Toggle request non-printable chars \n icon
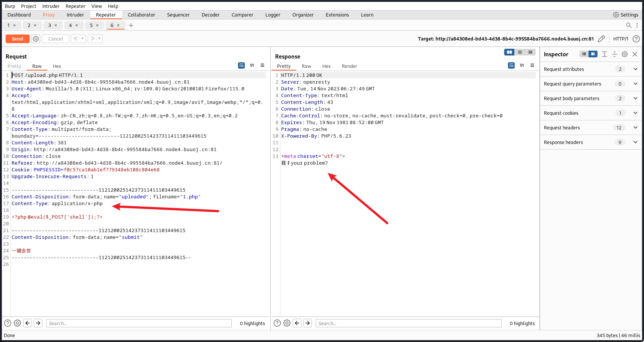644x342 pixels. click(252, 65)
